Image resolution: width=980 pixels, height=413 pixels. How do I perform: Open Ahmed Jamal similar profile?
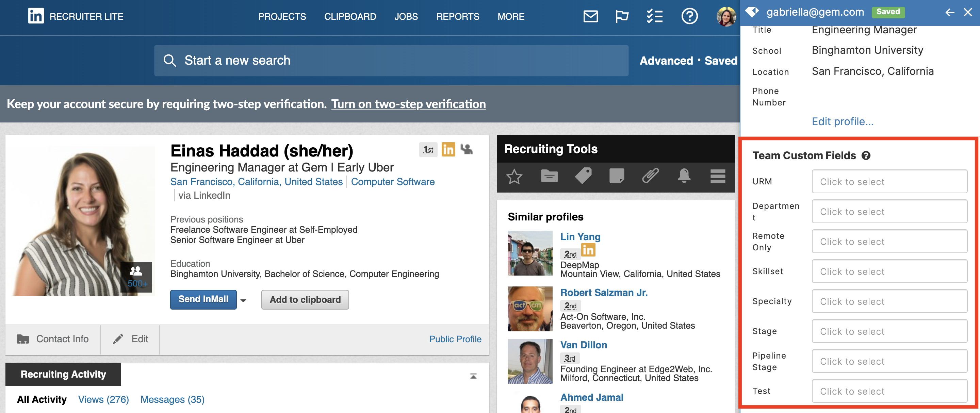(x=592, y=398)
